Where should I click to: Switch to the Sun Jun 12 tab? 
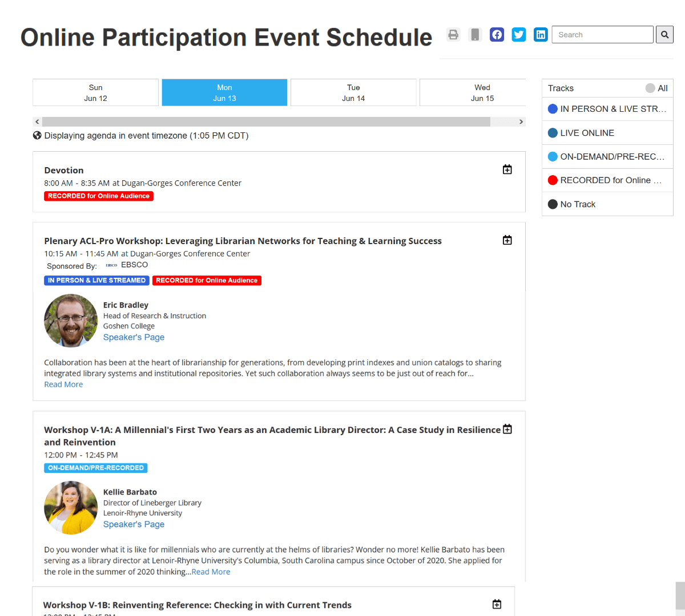click(95, 92)
